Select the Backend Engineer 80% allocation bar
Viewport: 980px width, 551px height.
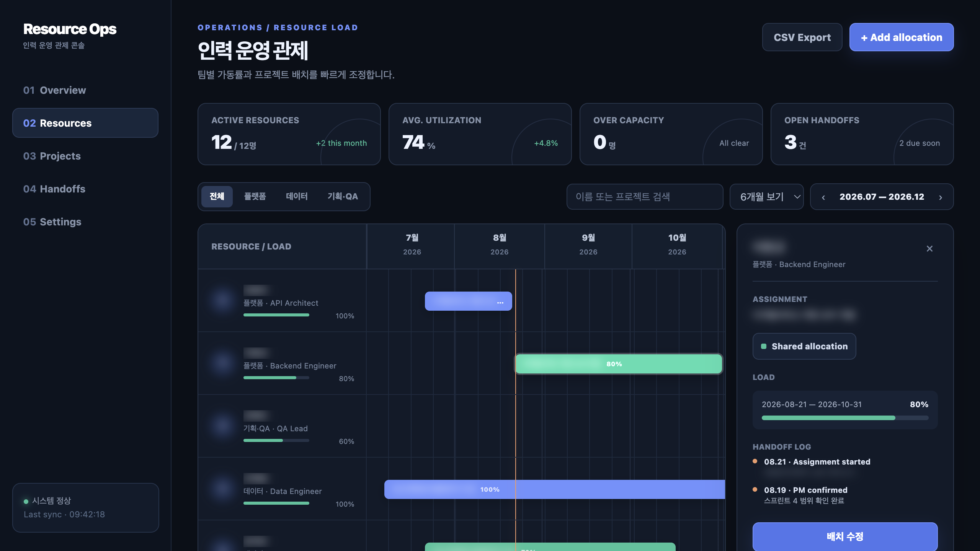619,364
